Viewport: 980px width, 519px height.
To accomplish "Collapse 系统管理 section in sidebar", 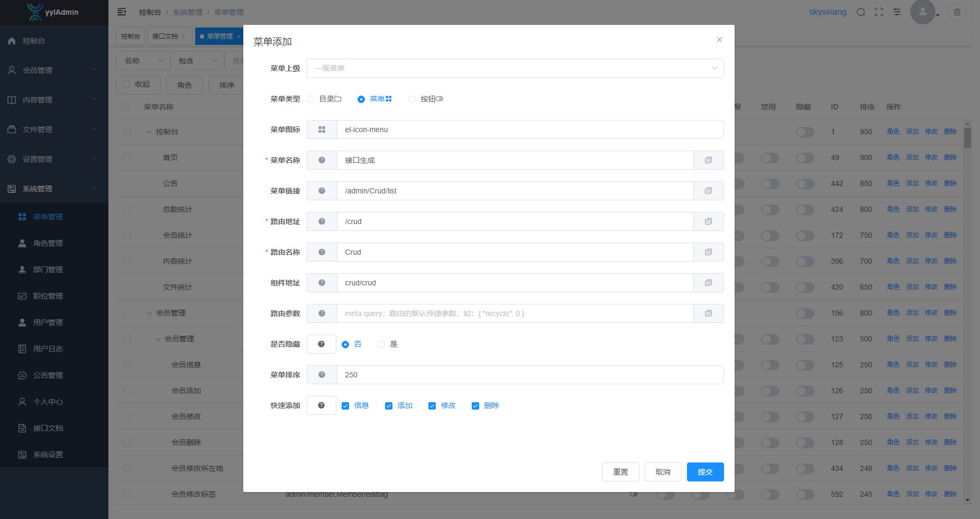I will (53, 189).
